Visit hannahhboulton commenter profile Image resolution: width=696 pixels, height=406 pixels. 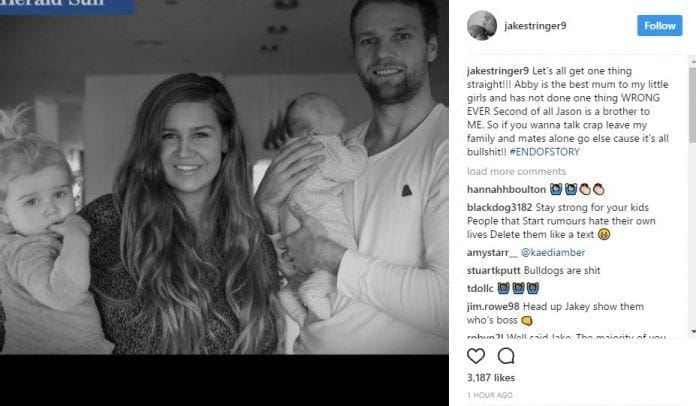506,189
